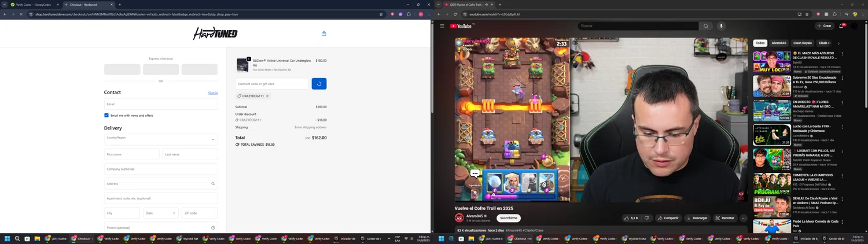Click the YouTube video player

[601, 120]
